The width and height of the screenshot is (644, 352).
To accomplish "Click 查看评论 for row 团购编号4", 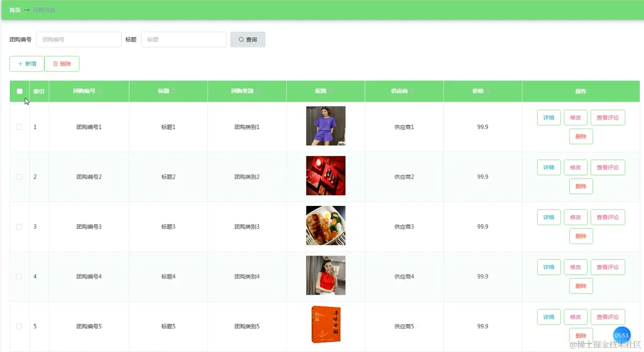I will [608, 267].
